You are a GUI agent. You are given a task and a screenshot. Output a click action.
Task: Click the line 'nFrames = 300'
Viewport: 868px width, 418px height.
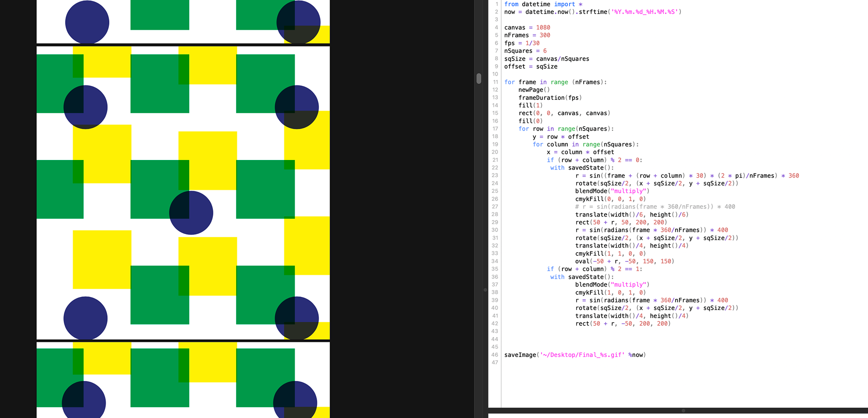527,35
